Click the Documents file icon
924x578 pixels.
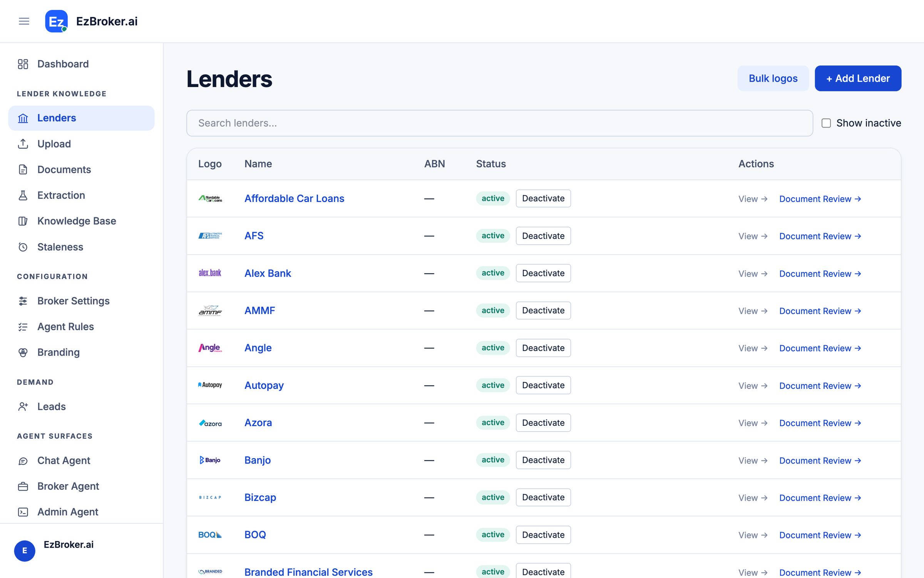click(x=23, y=170)
